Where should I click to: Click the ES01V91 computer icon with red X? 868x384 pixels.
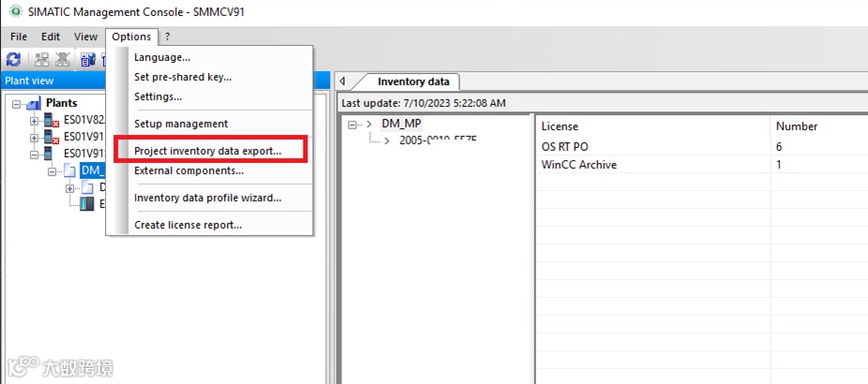click(x=52, y=137)
